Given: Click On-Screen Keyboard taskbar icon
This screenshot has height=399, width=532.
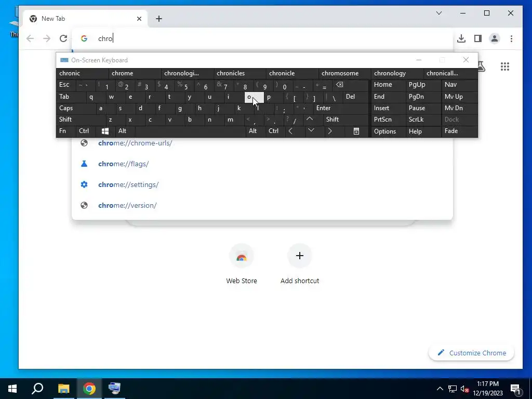Looking at the screenshot, I should 114,389.
